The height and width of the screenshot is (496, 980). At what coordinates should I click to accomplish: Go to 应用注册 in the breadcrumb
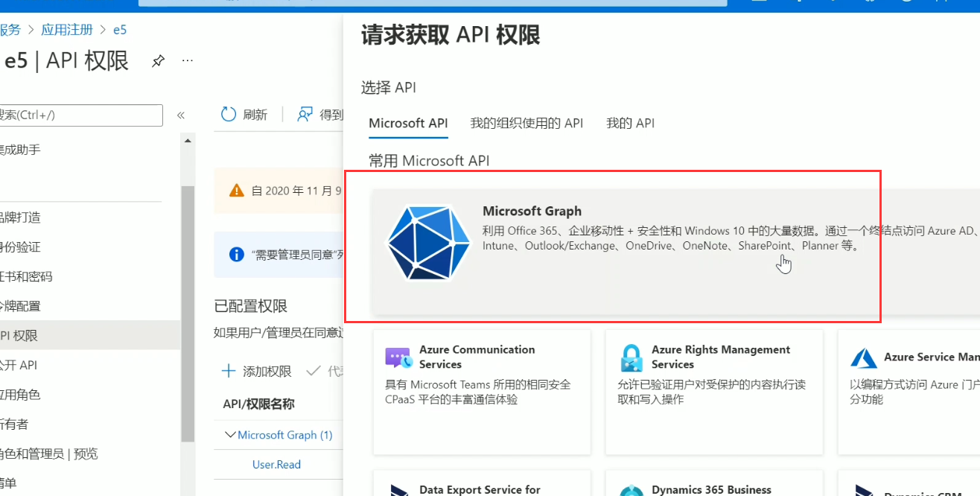tap(67, 30)
